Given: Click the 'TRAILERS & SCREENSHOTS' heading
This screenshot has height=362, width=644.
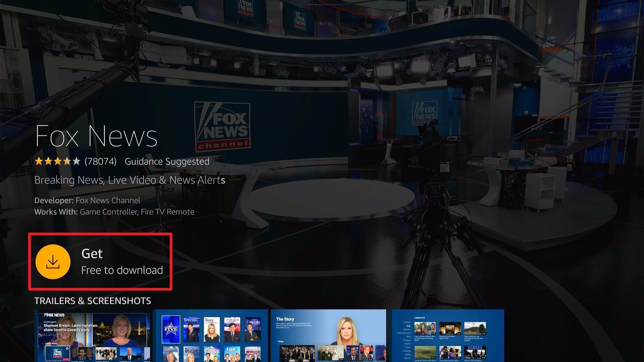Looking at the screenshot, I should coord(93,301).
